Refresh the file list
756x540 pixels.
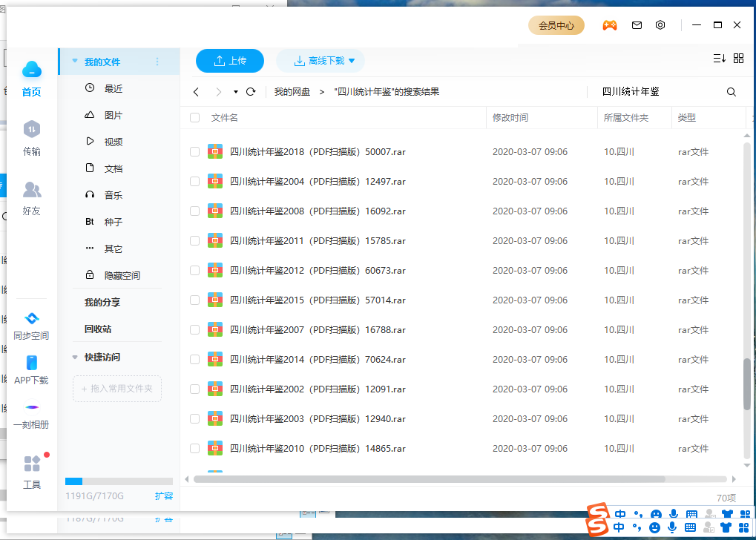click(x=251, y=92)
